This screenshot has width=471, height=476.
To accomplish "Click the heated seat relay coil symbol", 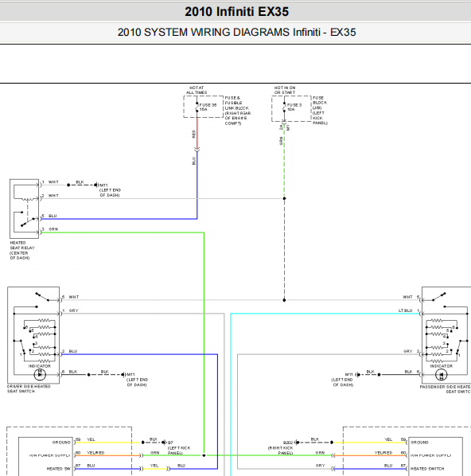I will click(29, 199).
